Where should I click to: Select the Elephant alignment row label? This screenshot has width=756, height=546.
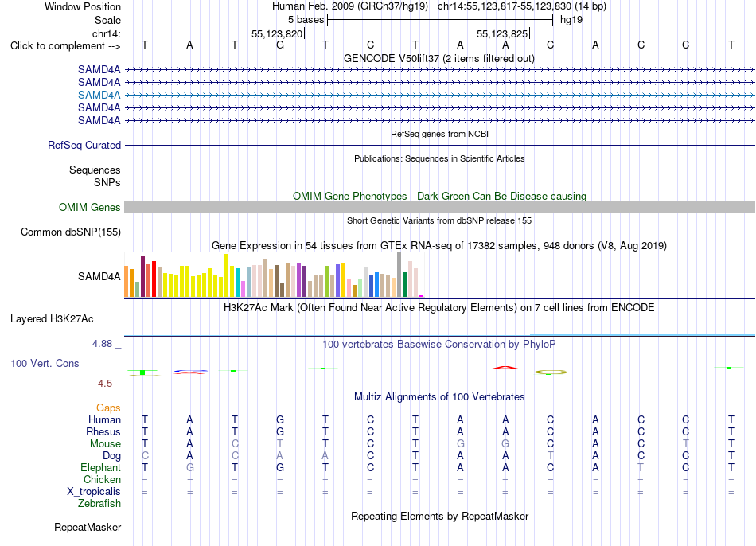100,467
